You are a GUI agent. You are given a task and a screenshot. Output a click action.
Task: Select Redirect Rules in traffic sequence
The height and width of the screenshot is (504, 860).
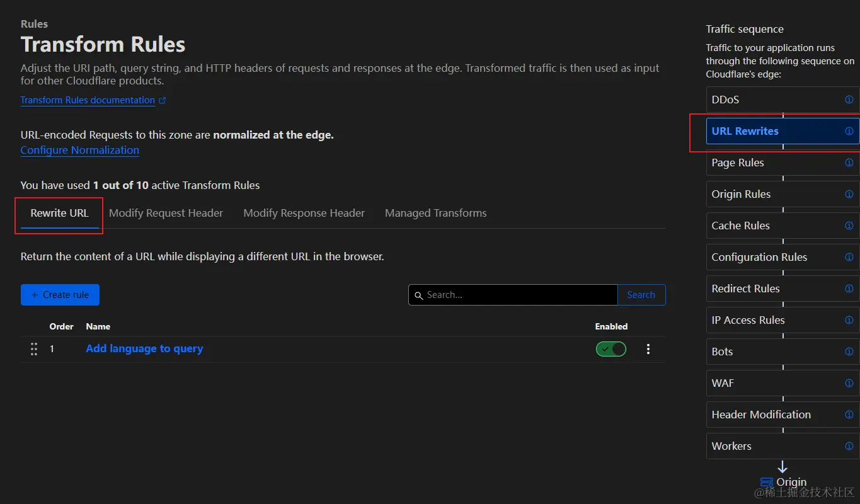point(745,289)
